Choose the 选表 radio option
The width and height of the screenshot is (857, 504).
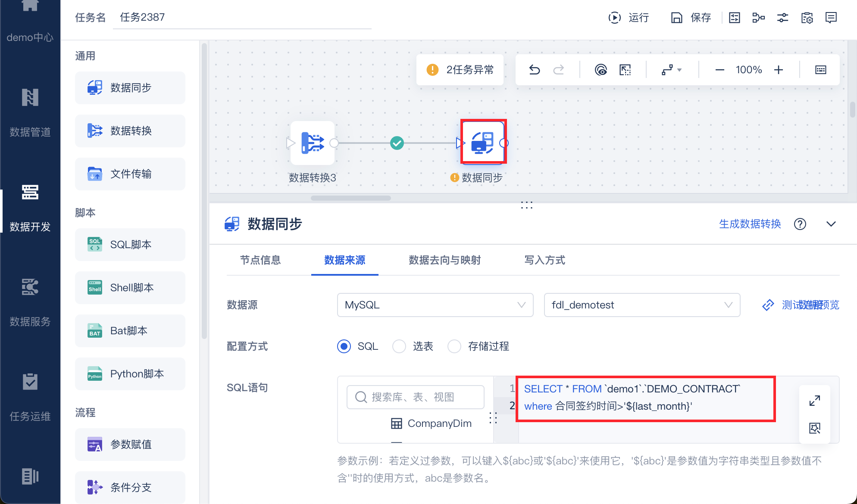[x=399, y=346]
